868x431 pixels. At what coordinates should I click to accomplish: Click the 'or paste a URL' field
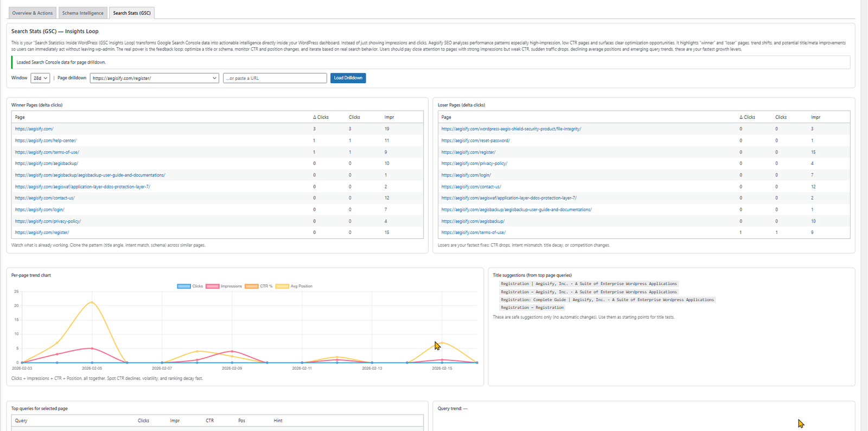275,78
